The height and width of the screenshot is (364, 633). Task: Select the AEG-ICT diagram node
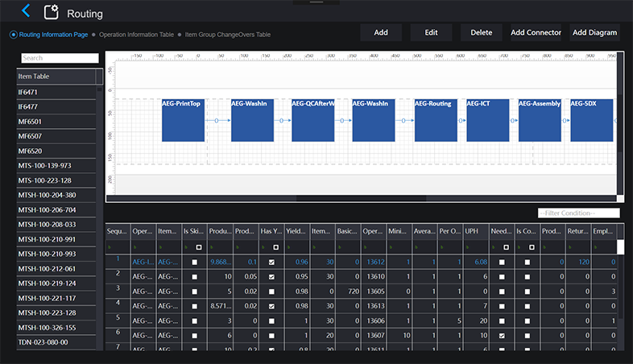click(487, 120)
